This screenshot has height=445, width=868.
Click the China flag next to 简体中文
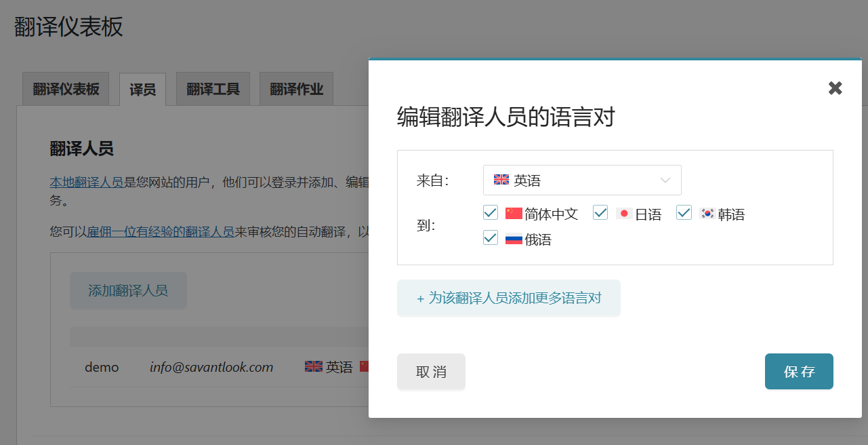coord(514,214)
